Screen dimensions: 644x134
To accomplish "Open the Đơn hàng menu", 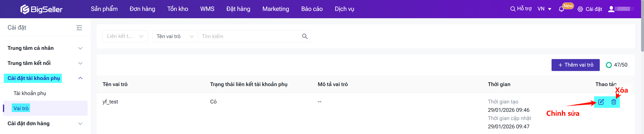I will coord(142,9).
